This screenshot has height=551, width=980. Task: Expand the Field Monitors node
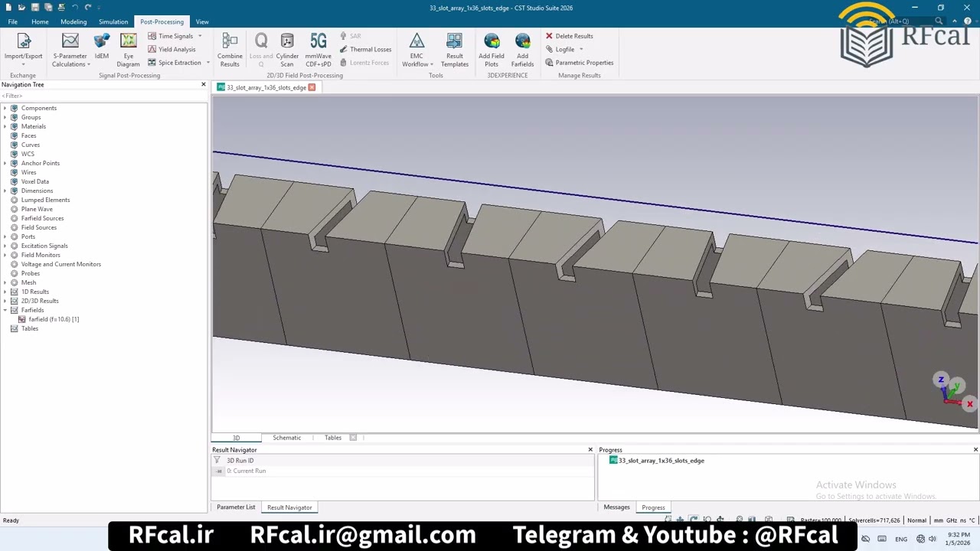click(5, 255)
